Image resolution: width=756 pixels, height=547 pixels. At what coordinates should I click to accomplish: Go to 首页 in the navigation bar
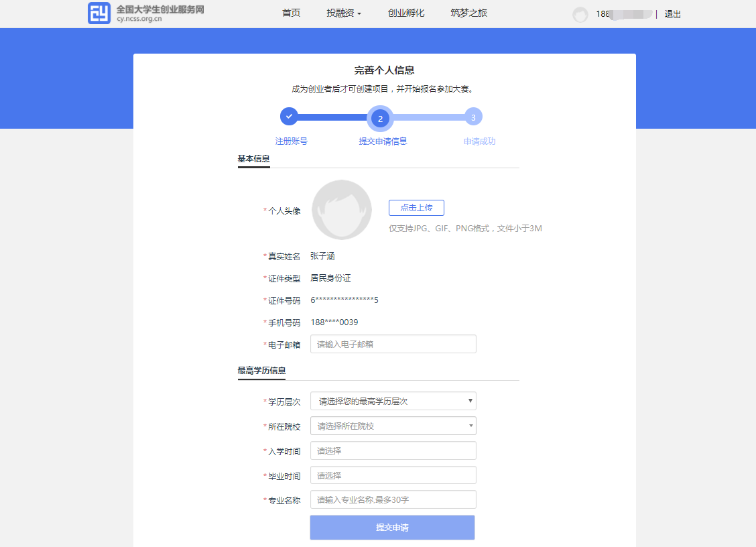pos(291,13)
